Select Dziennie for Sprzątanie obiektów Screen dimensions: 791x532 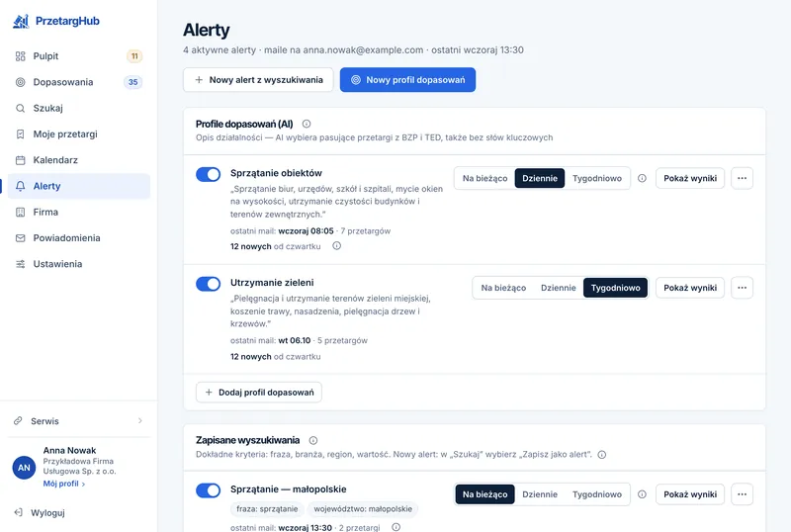click(x=540, y=178)
